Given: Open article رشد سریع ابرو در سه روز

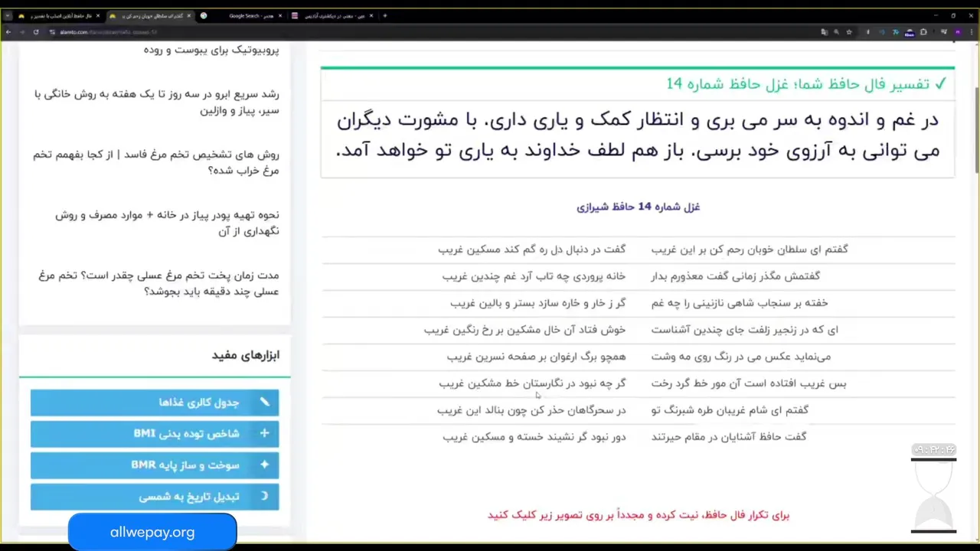Looking at the screenshot, I should click(157, 102).
